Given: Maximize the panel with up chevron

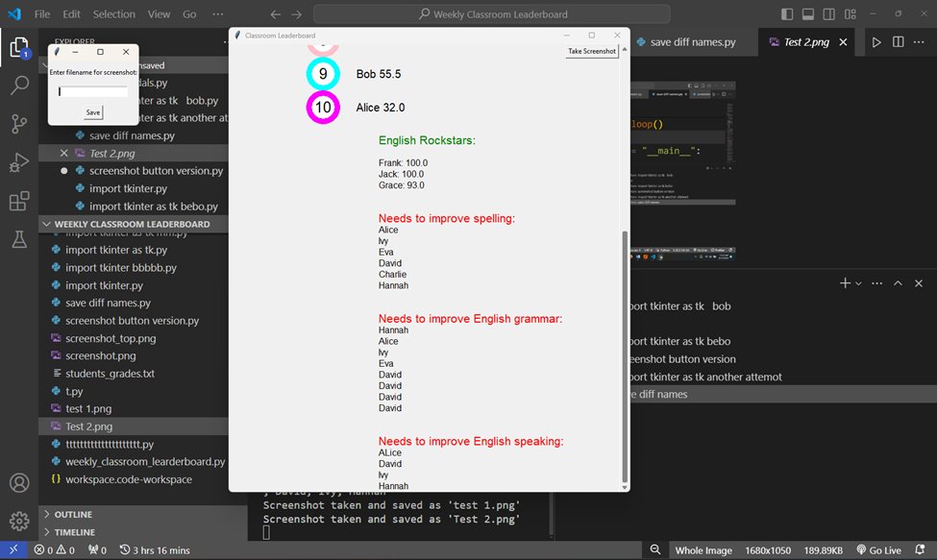Looking at the screenshot, I should click(898, 283).
